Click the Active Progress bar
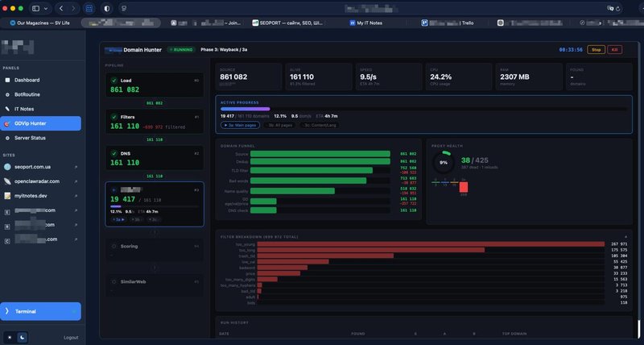The height and width of the screenshot is (345, 644). [x=423, y=109]
